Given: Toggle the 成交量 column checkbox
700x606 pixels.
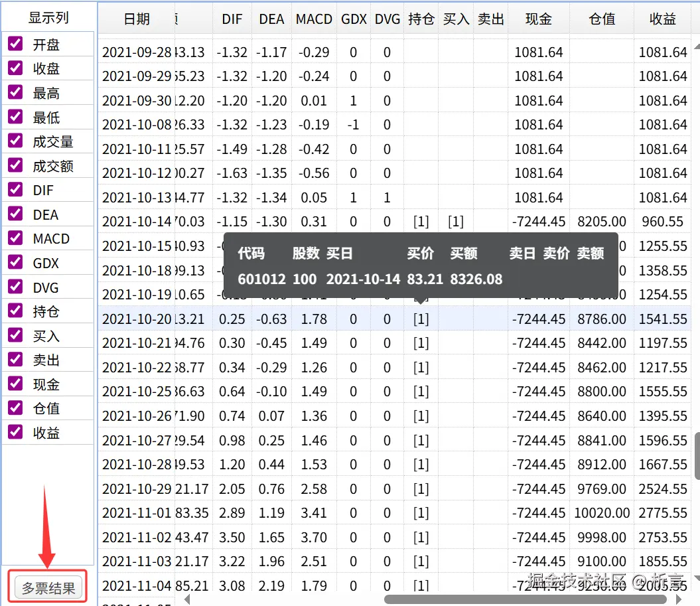Looking at the screenshot, I should coord(15,141).
